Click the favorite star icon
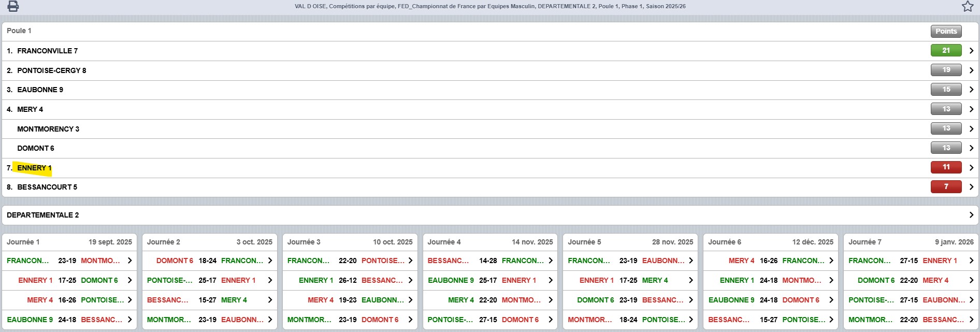This screenshot has width=980, height=332. point(968,6)
